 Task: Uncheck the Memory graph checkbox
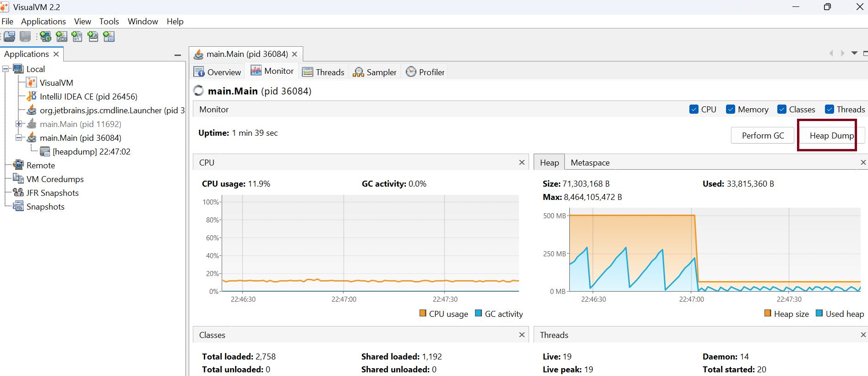point(731,109)
